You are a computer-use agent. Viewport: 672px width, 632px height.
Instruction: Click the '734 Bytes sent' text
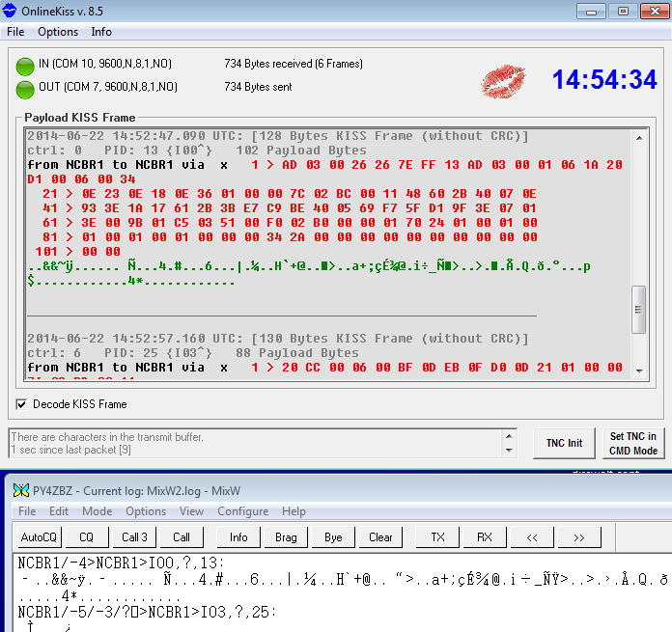pos(258,87)
